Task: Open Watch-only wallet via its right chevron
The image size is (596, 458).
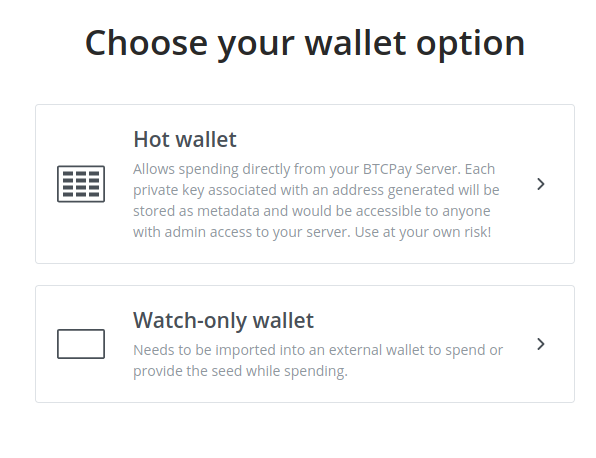Action: pos(541,344)
